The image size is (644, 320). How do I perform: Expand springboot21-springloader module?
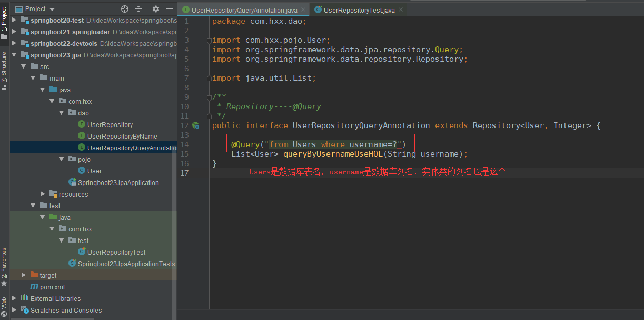(14, 32)
